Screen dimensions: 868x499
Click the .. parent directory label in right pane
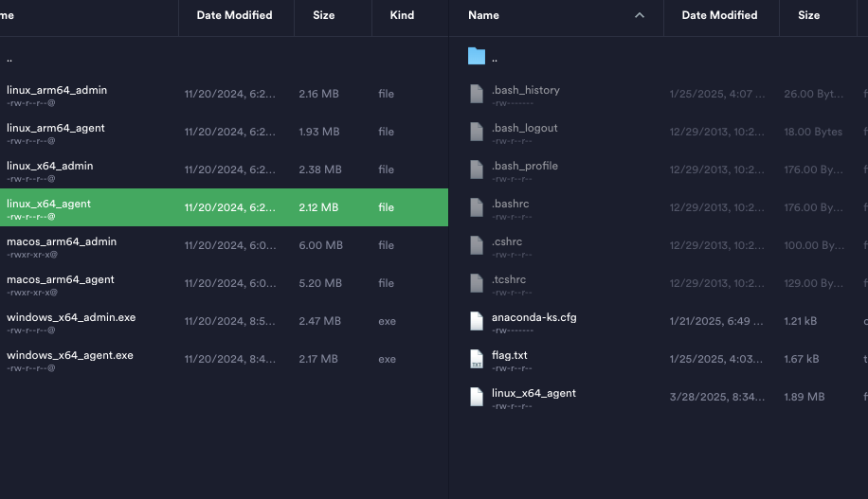[x=495, y=58]
